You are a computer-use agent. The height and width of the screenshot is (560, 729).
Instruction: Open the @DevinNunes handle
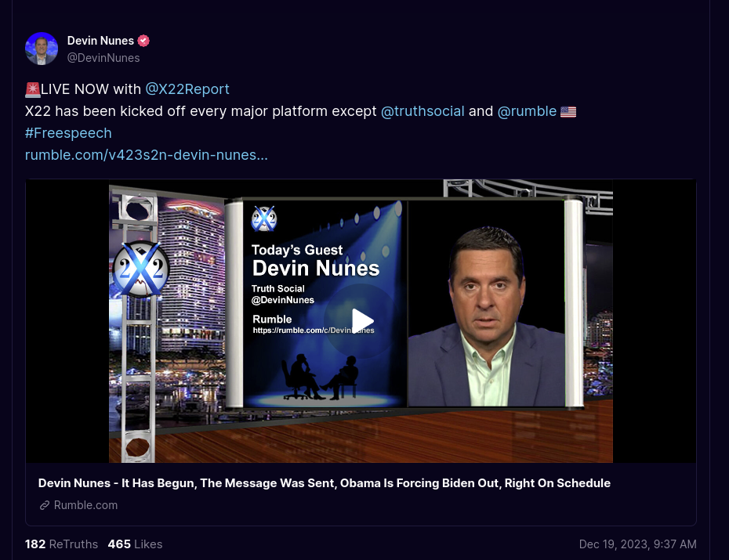tap(103, 58)
